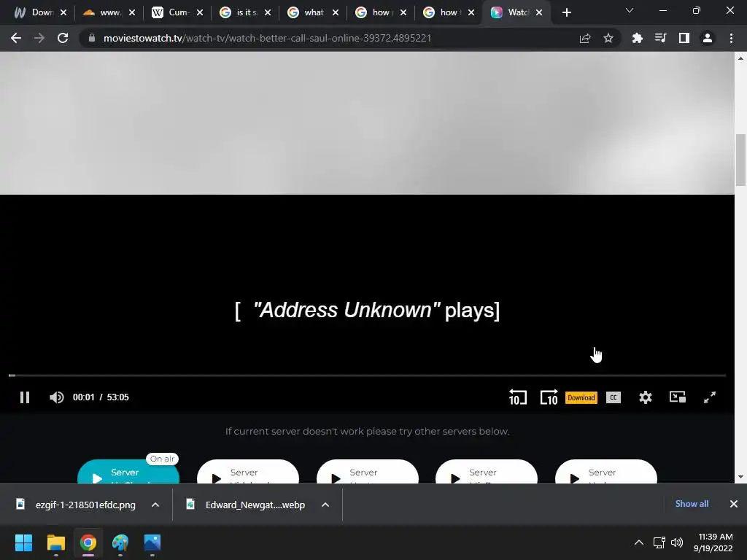747x560 pixels.
Task: Close the downloads bar
Action: click(734, 504)
